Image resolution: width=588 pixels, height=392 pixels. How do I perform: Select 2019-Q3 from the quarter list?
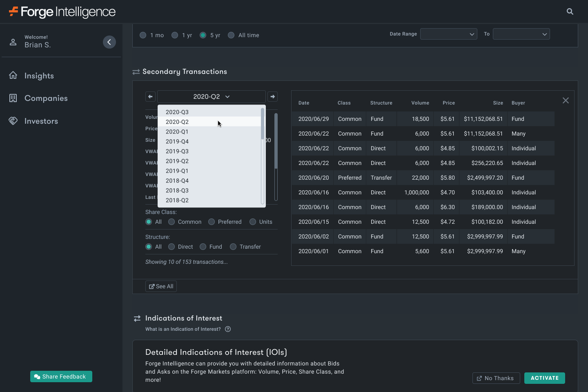(177, 151)
